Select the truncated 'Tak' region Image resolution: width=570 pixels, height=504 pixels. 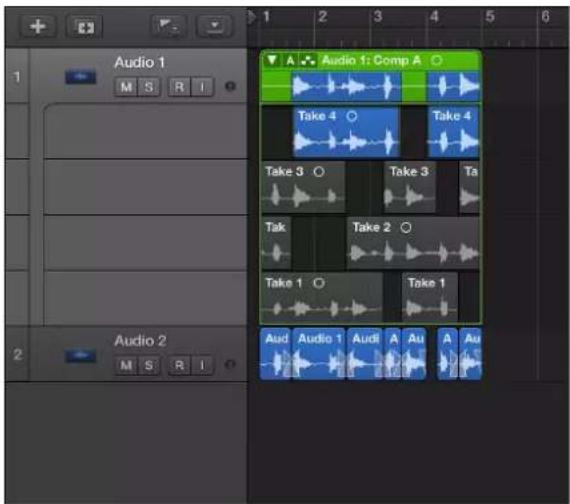point(276,243)
